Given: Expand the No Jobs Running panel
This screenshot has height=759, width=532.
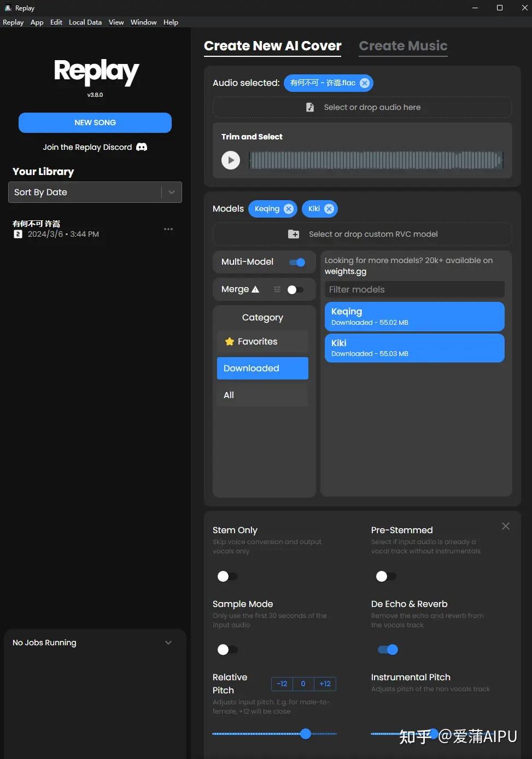Looking at the screenshot, I should (168, 643).
